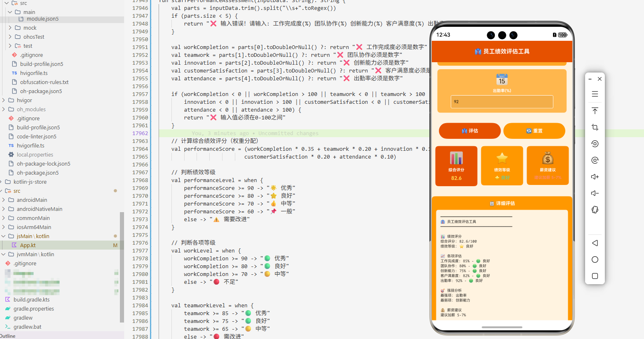644x339 pixels.
Task: Click the emulator always-on-top arrow icon
Action: 595,111
